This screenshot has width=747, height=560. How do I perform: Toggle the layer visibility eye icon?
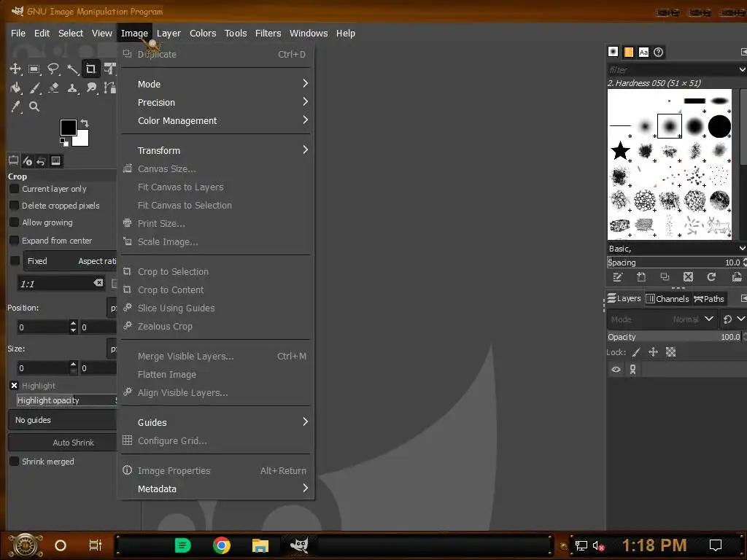tap(616, 370)
